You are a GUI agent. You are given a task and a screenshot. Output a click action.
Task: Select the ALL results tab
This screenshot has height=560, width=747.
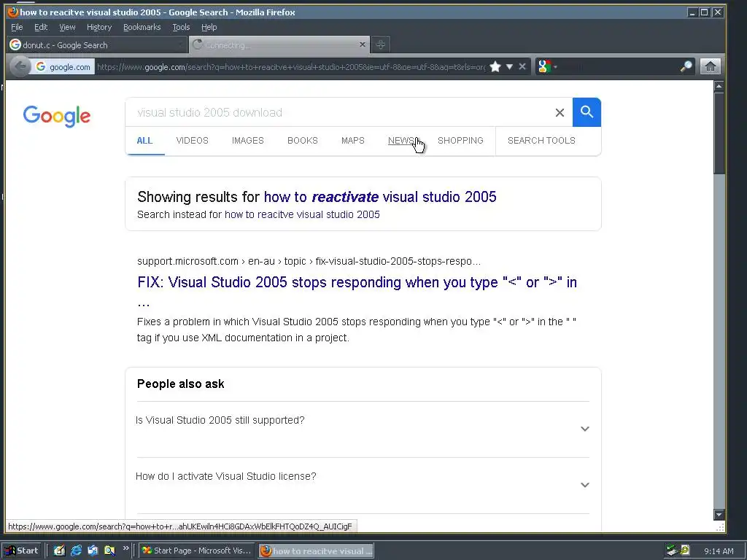(x=145, y=141)
